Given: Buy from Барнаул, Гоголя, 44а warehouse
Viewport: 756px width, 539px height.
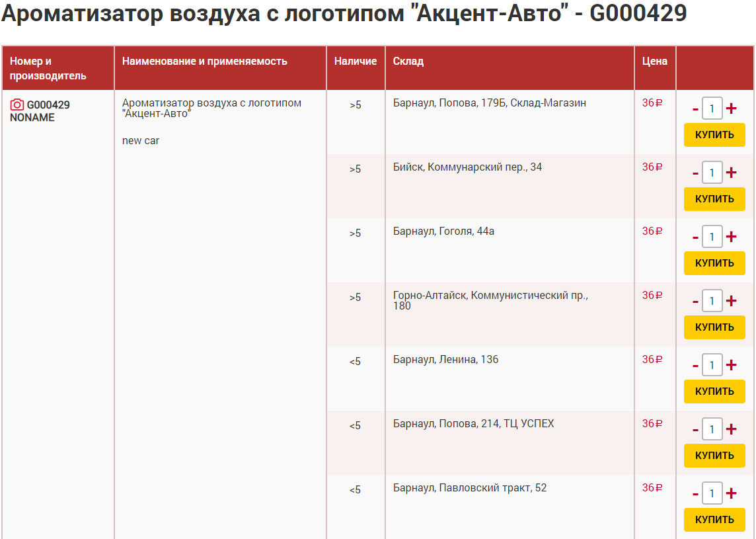Looking at the screenshot, I should 714,263.
